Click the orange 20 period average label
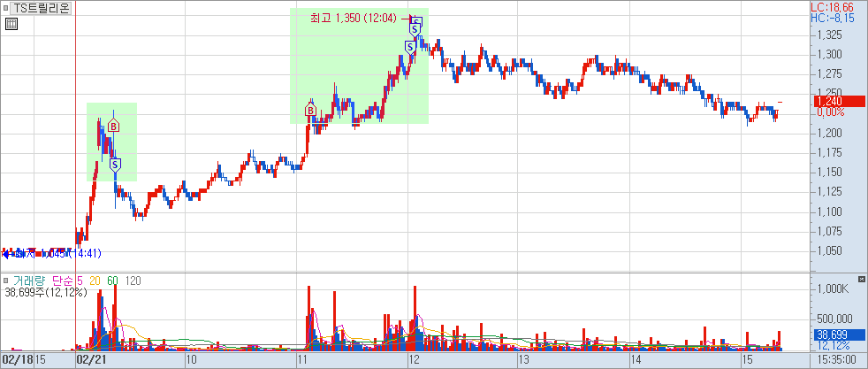 pos(95,281)
